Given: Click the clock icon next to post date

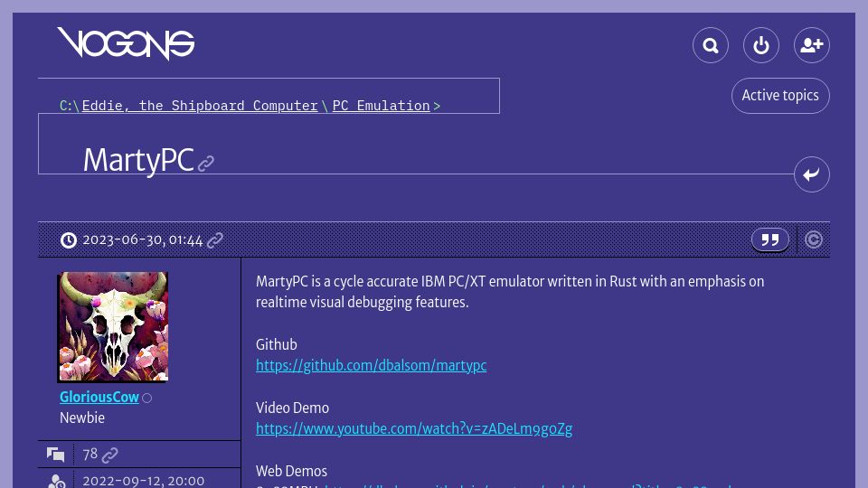Looking at the screenshot, I should pos(69,240).
